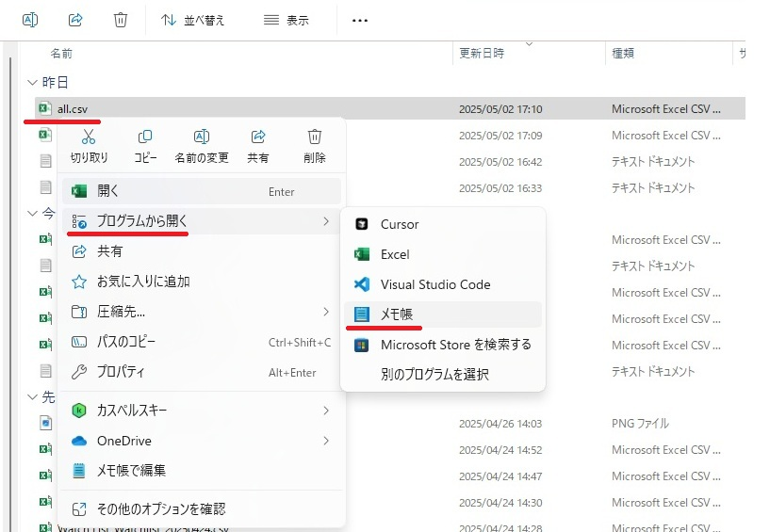Click the Kaspersky green hexagon icon
770x532 pixels.
click(79, 411)
